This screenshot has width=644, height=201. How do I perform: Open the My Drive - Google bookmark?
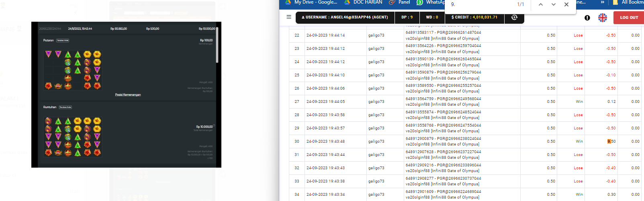(x=311, y=2)
